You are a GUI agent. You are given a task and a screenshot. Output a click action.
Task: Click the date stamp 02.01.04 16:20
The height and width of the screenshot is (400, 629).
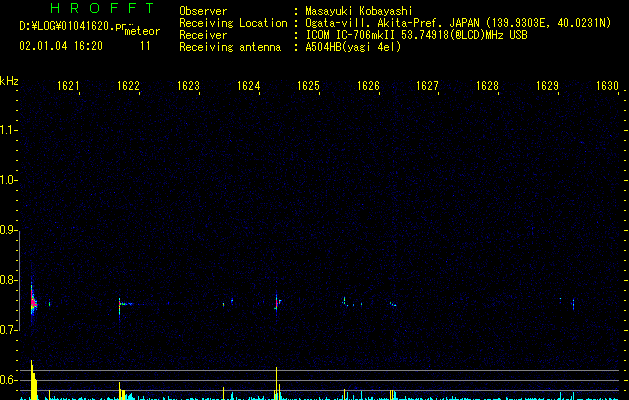(x=61, y=46)
